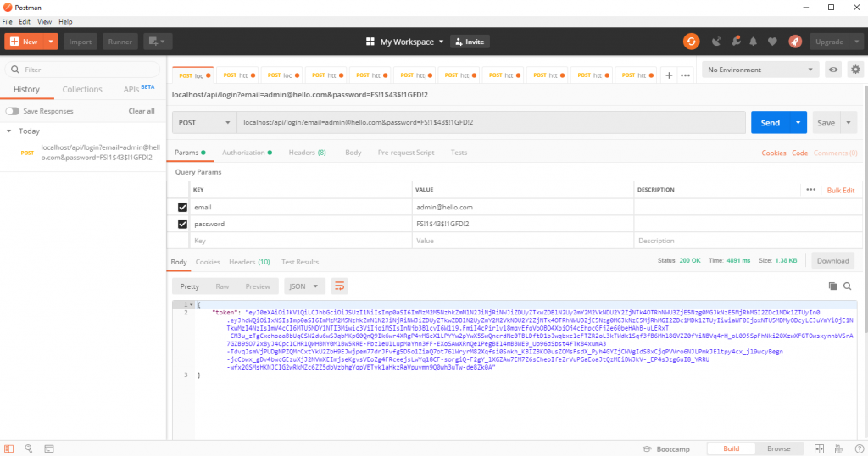This screenshot has height=456, width=868.
Task: Open Bootcamp in status bar
Action: click(666, 449)
